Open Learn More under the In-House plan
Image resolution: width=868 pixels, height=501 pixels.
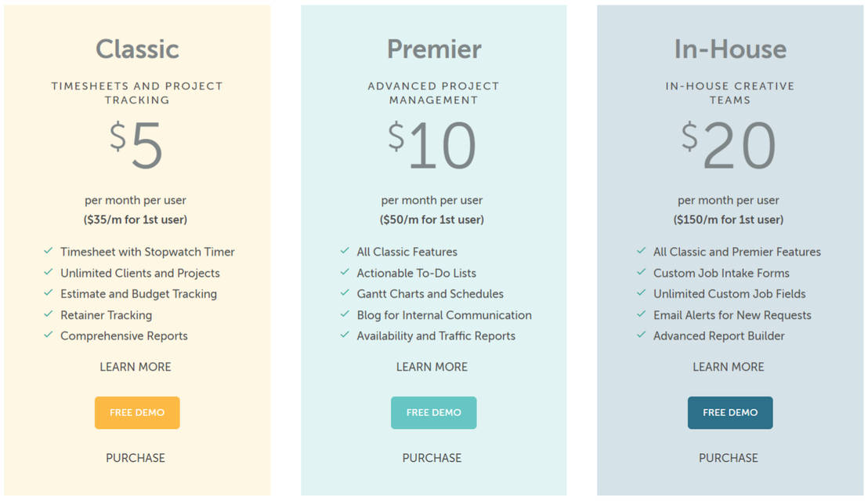point(729,367)
